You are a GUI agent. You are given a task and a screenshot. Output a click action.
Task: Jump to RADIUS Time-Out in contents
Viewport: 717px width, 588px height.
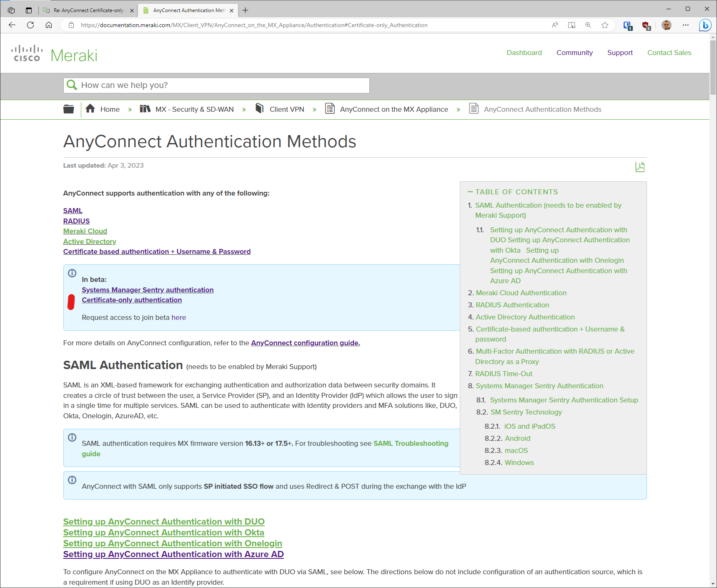click(x=504, y=374)
